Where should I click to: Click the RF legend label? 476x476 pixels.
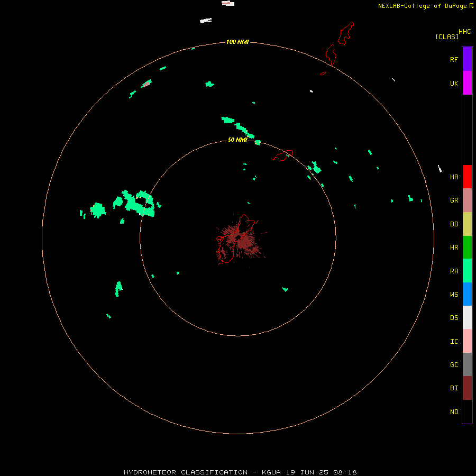tap(454, 59)
